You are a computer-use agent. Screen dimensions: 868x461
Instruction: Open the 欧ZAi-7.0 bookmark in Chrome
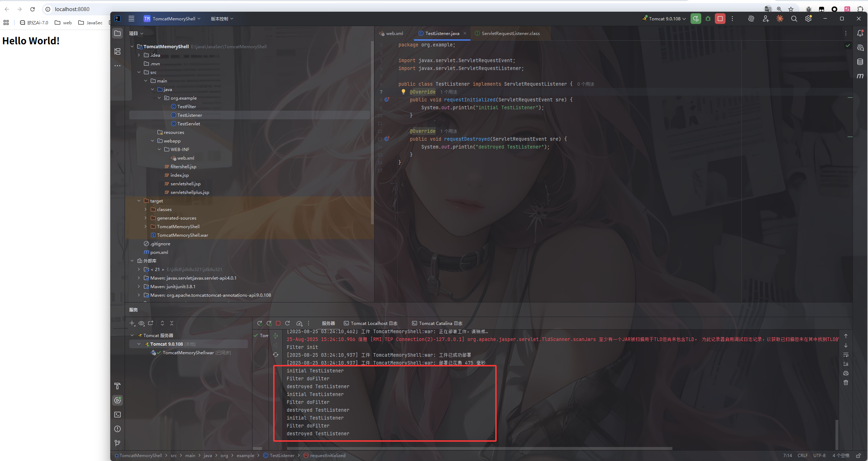[x=34, y=22]
